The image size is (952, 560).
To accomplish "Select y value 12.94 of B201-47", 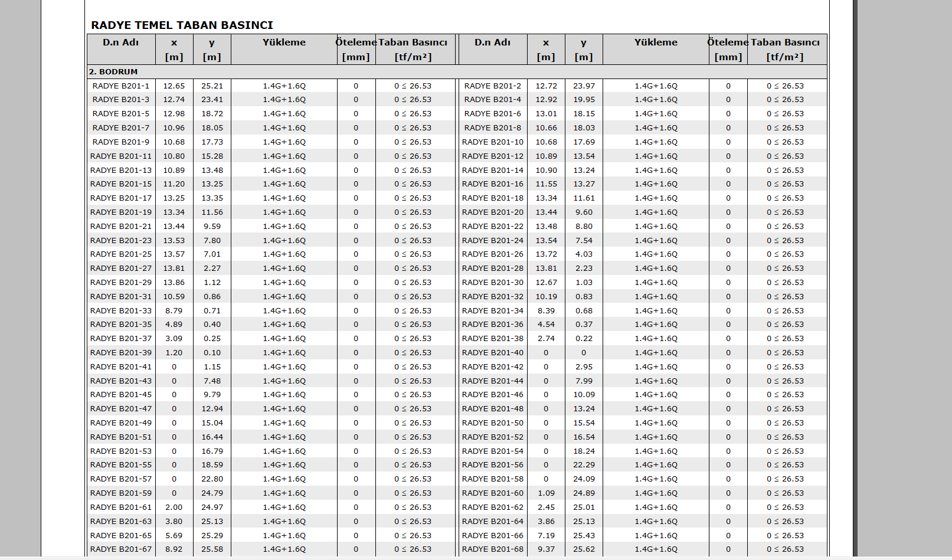I will [x=212, y=409].
